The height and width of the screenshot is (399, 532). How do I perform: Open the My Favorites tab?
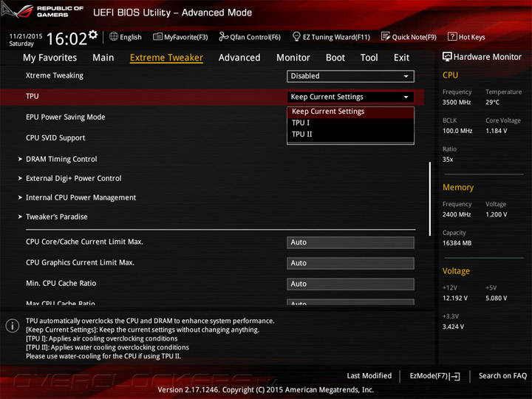50,58
